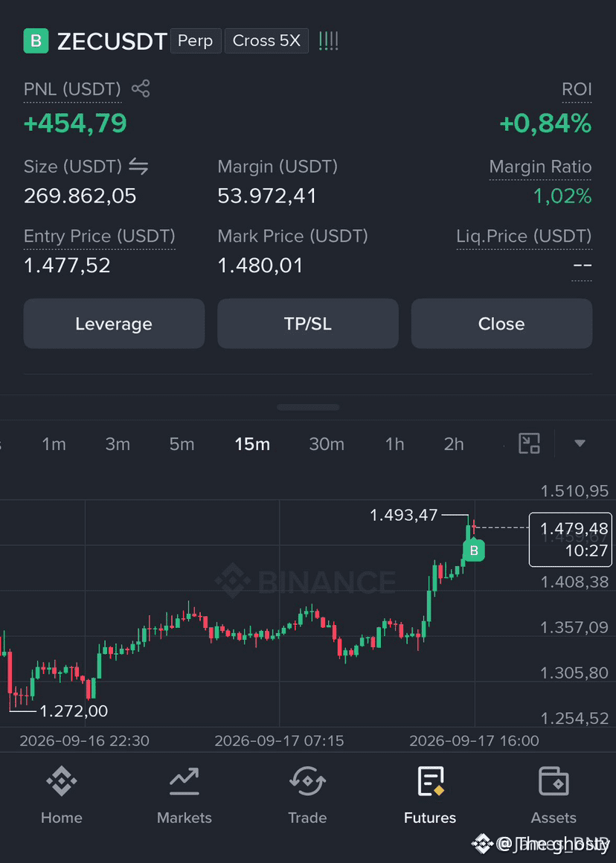Click the Leverage button
The height and width of the screenshot is (863, 616).
click(114, 324)
